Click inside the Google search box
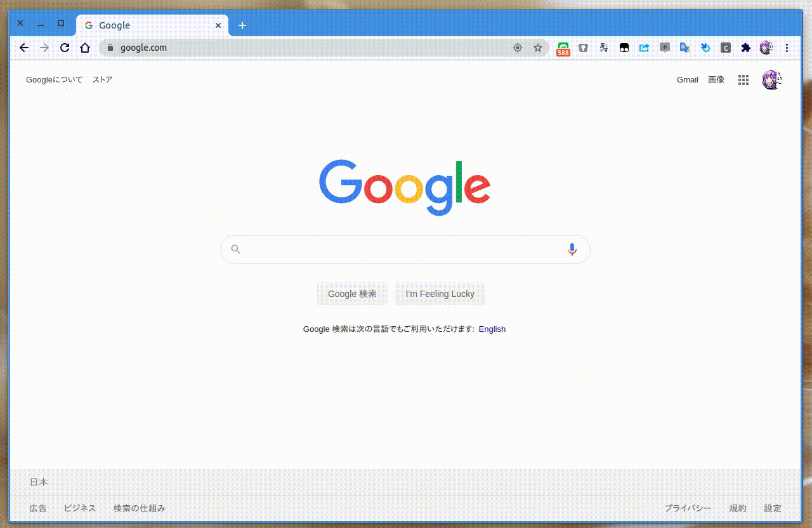Screen dimensions: 812x528 pos(405,249)
